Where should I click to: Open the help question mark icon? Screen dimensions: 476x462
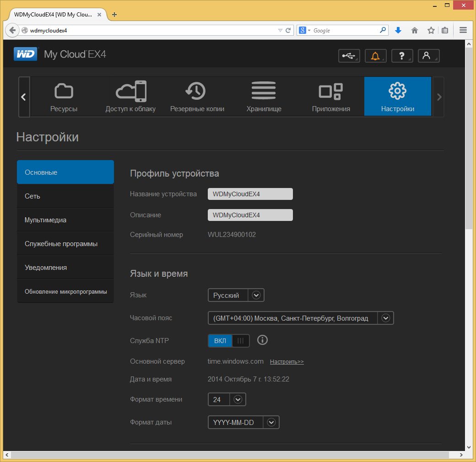pyautogui.click(x=402, y=56)
